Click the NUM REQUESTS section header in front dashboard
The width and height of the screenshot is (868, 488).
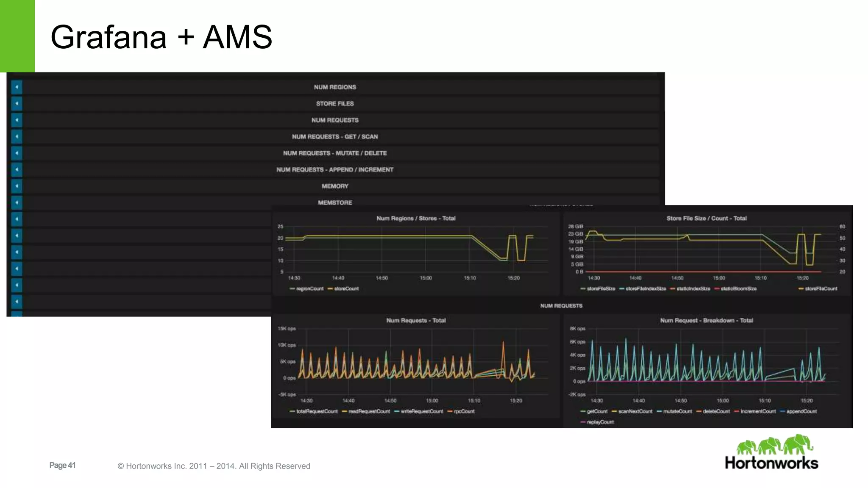tap(561, 305)
